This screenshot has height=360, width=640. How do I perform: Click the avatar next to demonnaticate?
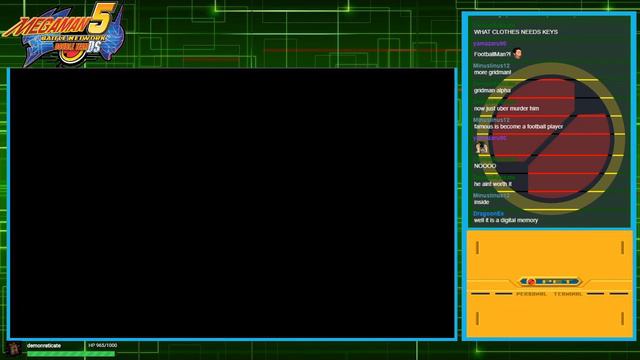(15, 349)
